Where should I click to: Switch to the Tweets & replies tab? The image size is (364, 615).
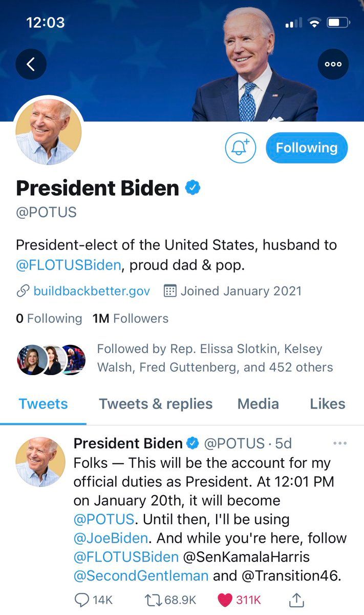[x=156, y=404]
